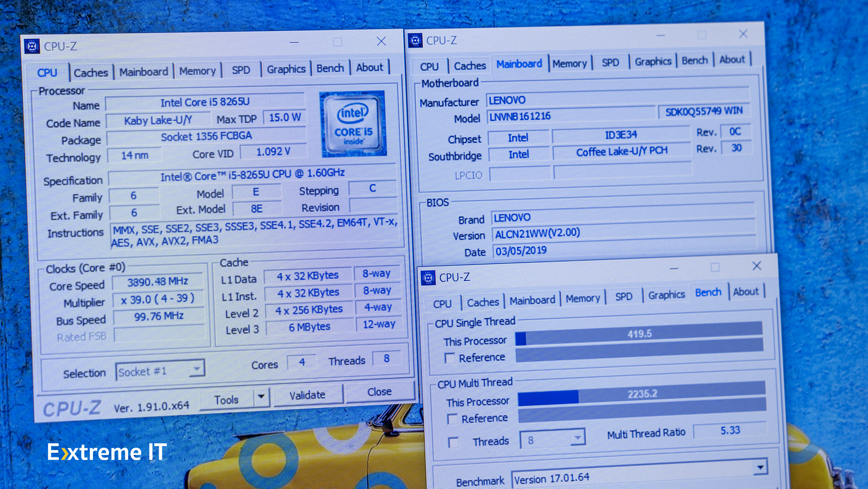Viewport: 868px width, 489px height.
Task: Enable Reference checkbox under CPU Single Thread
Action: coord(449,358)
